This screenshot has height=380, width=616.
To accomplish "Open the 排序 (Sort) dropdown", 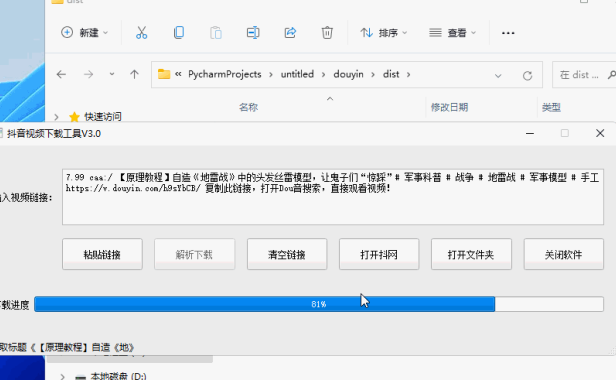I will 383,33.
